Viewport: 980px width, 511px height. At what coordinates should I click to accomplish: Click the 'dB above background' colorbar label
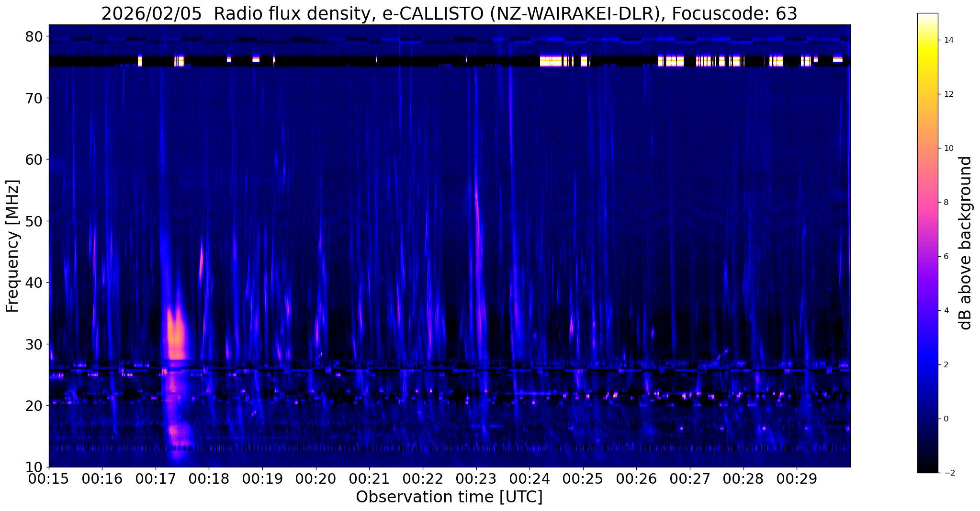tap(966, 243)
